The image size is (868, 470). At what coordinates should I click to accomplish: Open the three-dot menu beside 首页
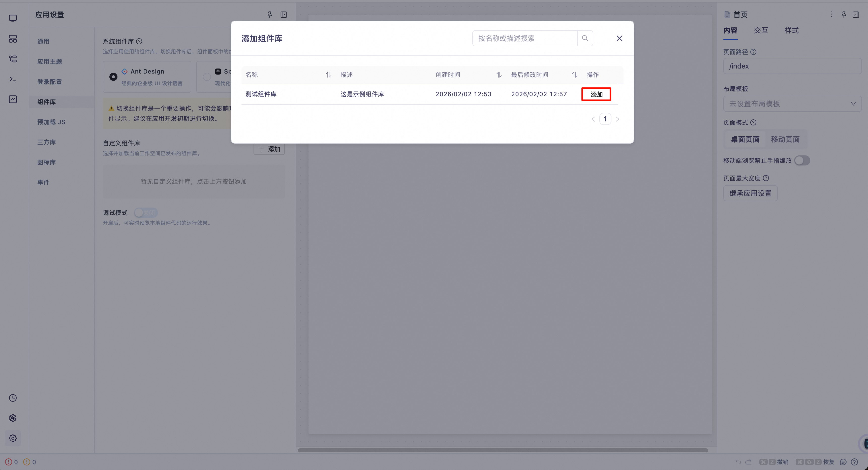(831, 14)
